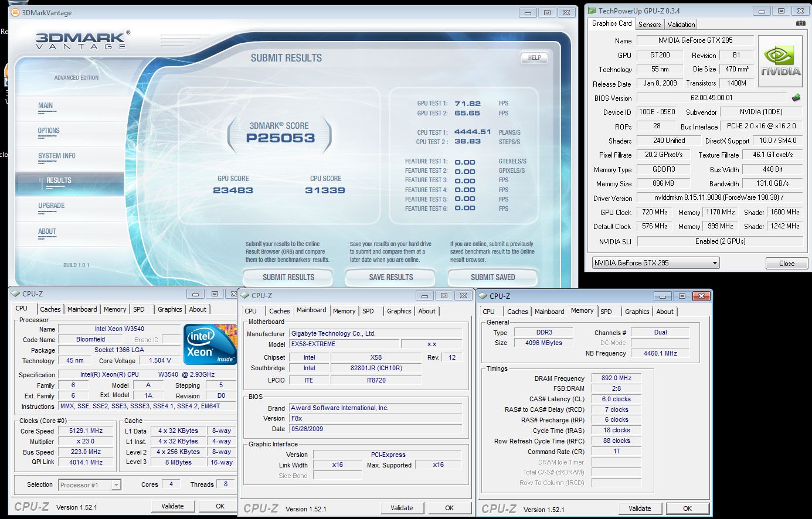Open the GPU selection dropdown in GPU-Z

655,263
